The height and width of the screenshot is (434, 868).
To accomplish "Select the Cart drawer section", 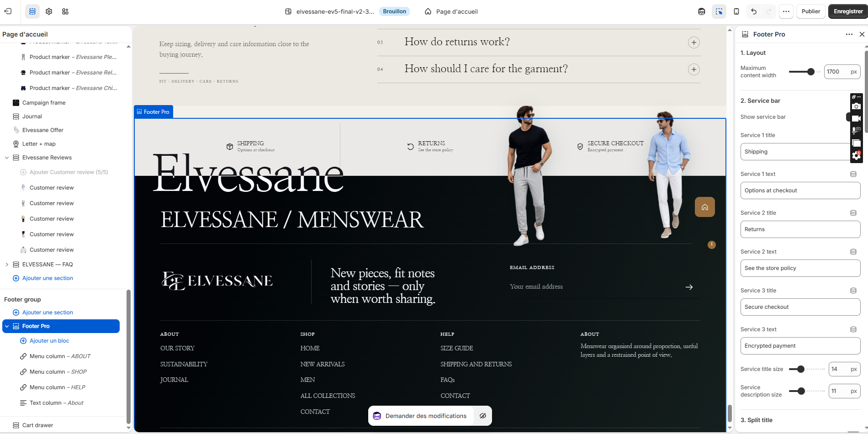I will point(37,425).
